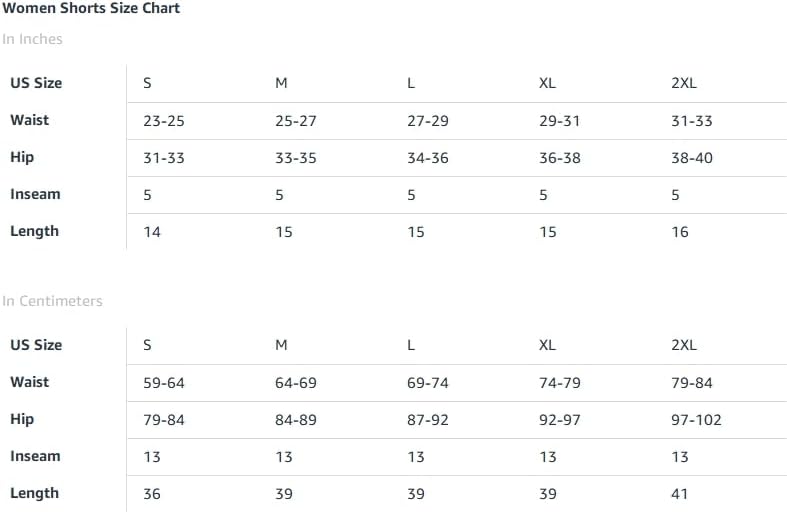Click the S waist value 59-64
787x512 pixels.
(x=164, y=383)
